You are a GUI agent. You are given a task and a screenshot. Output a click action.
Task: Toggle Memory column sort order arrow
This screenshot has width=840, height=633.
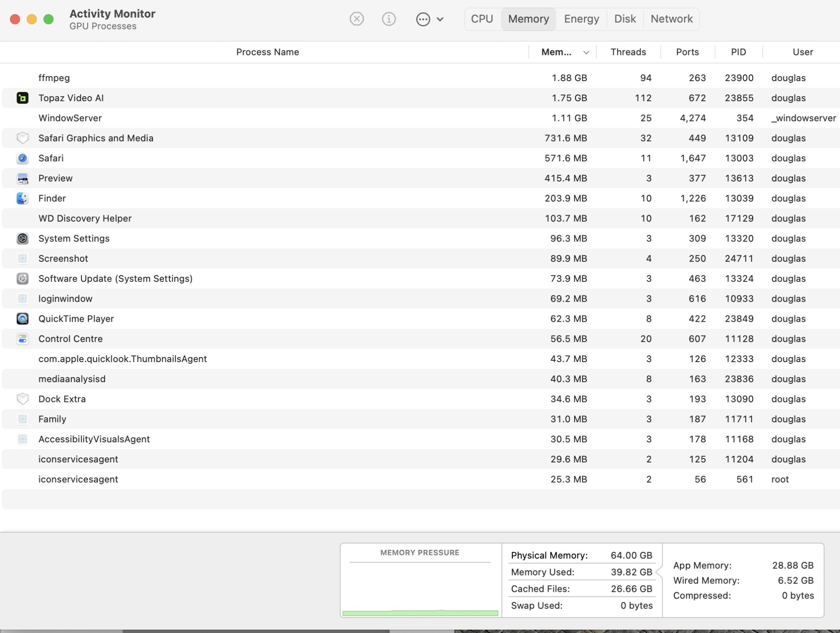[x=586, y=53]
